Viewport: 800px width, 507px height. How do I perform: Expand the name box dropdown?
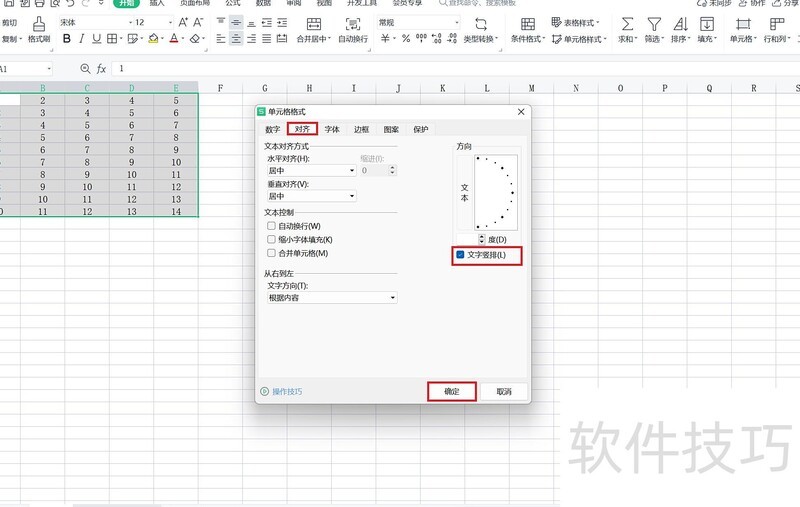point(49,68)
